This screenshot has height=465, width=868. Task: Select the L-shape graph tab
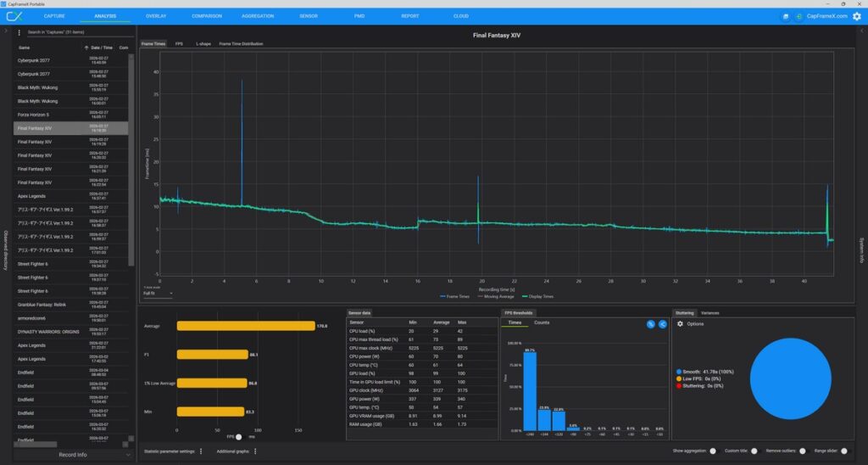click(x=203, y=43)
